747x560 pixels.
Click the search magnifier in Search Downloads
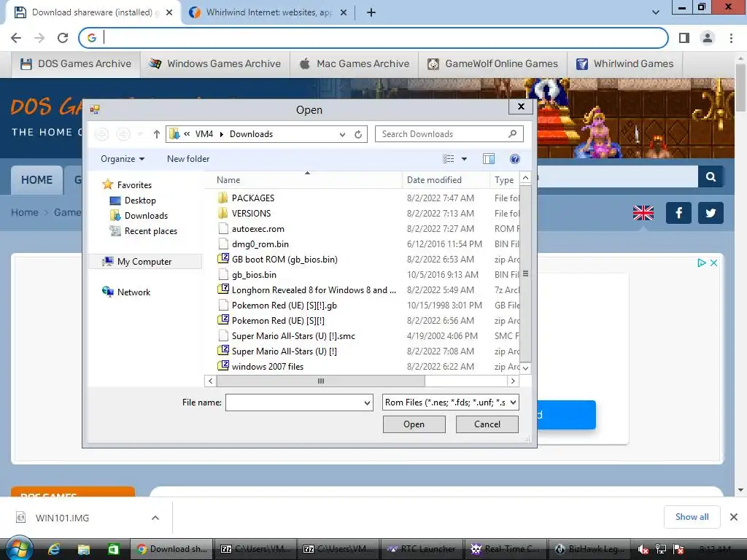(513, 134)
